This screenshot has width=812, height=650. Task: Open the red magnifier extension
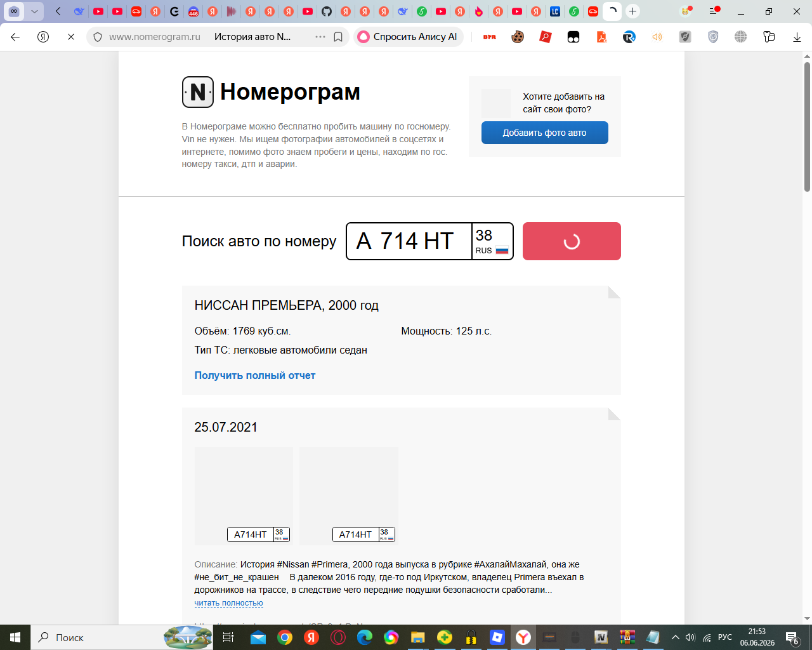pyautogui.click(x=546, y=37)
